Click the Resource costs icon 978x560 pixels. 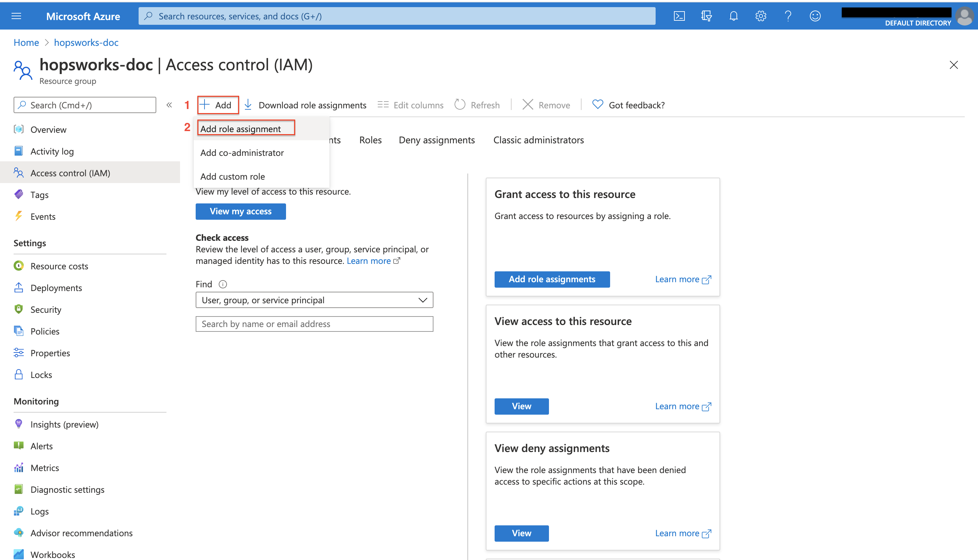coord(18,266)
